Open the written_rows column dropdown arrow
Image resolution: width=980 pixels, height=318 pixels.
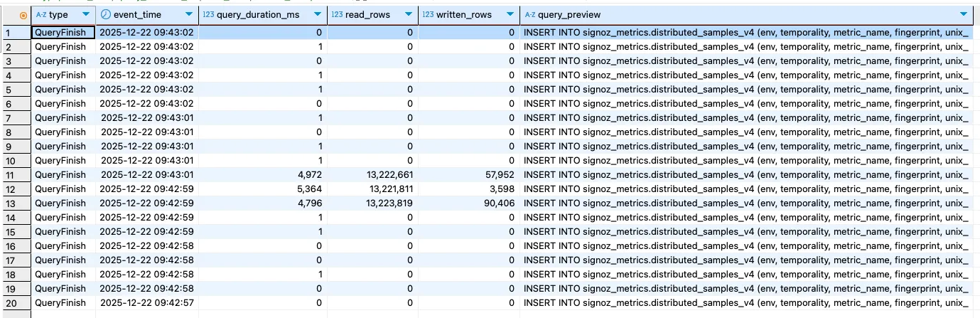[510, 15]
